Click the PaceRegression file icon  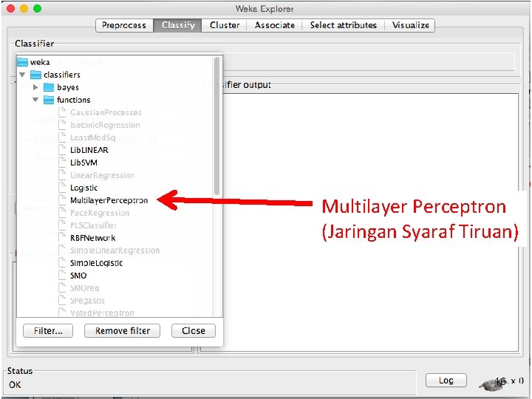(62, 212)
